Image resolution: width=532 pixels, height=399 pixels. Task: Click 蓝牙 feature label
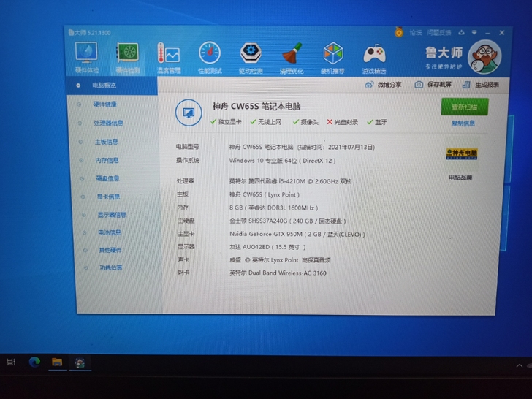pos(377,122)
